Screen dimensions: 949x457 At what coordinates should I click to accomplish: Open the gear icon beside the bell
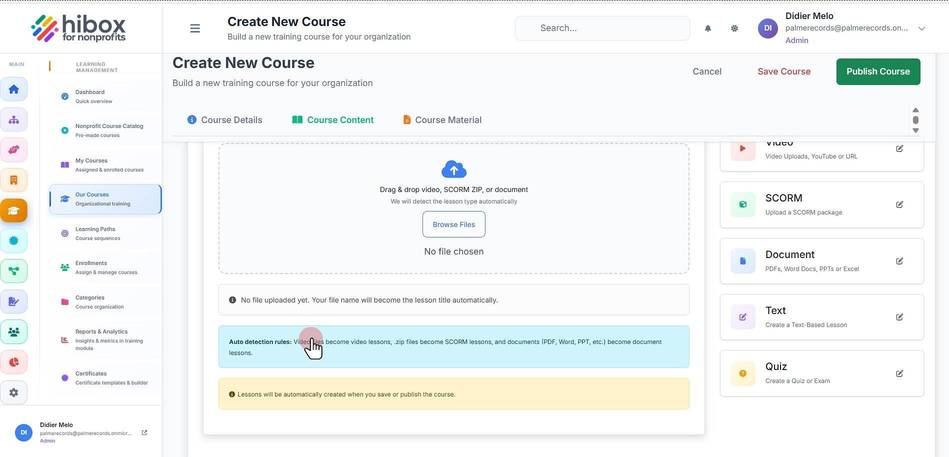click(x=734, y=28)
